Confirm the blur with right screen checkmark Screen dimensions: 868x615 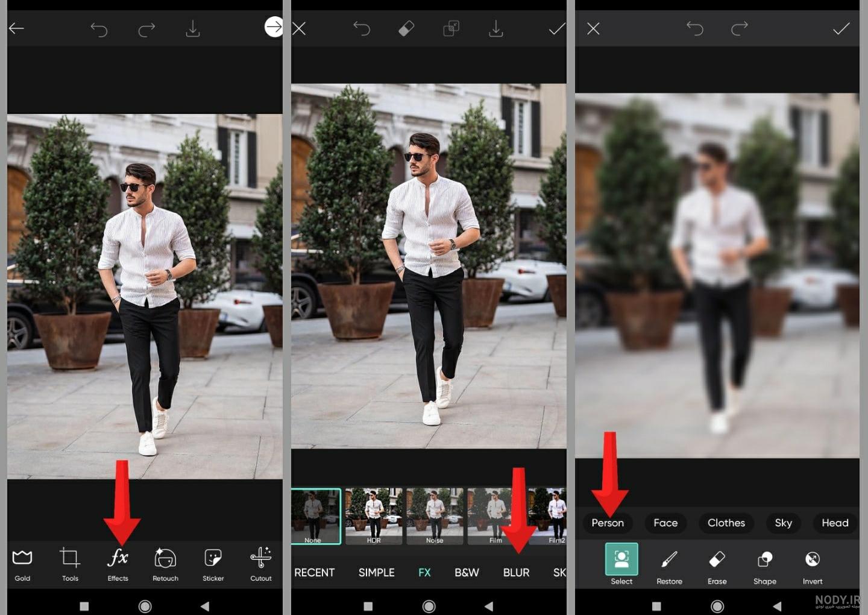(x=841, y=28)
